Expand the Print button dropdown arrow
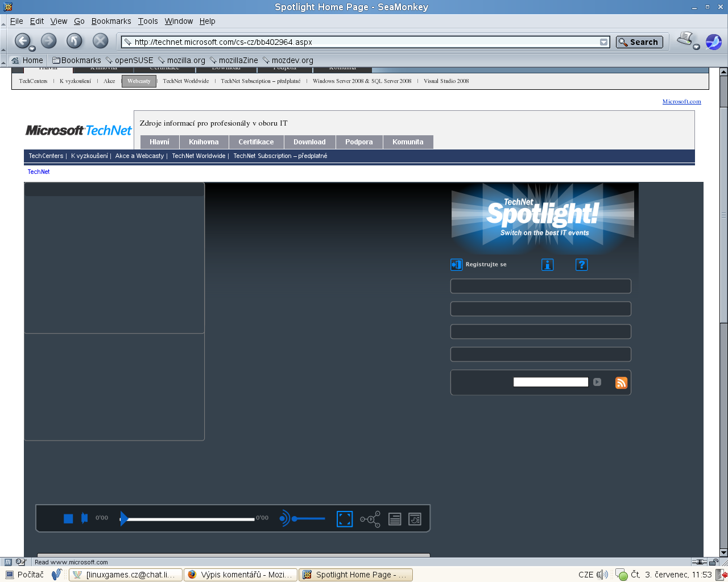The image size is (728, 582). click(x=696, y=47)
